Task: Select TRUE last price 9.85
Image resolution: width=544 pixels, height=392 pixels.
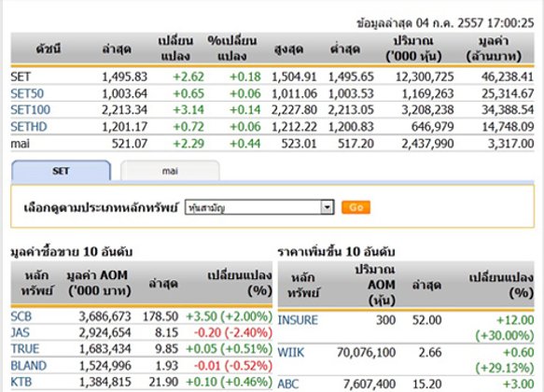Action: (x=166, y=349)
